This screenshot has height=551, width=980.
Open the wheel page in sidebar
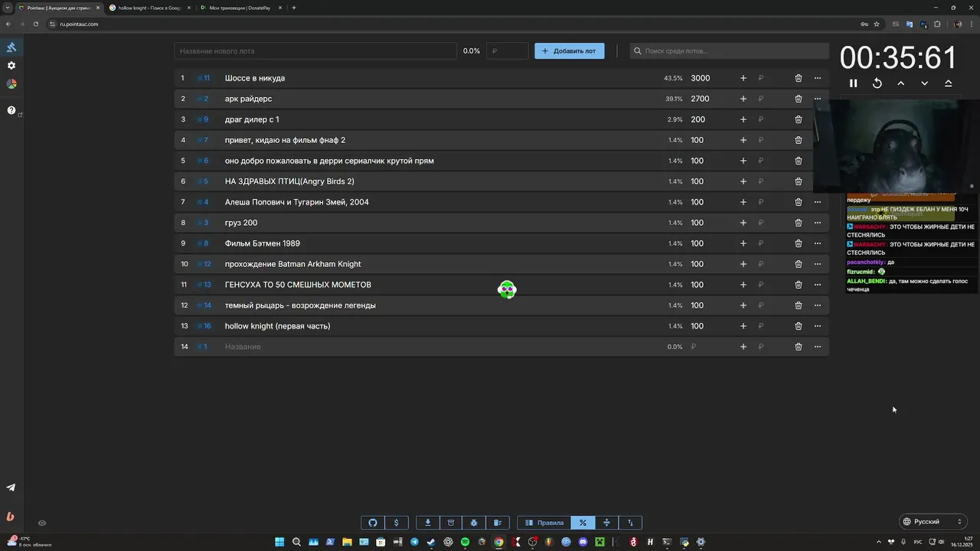11,84
